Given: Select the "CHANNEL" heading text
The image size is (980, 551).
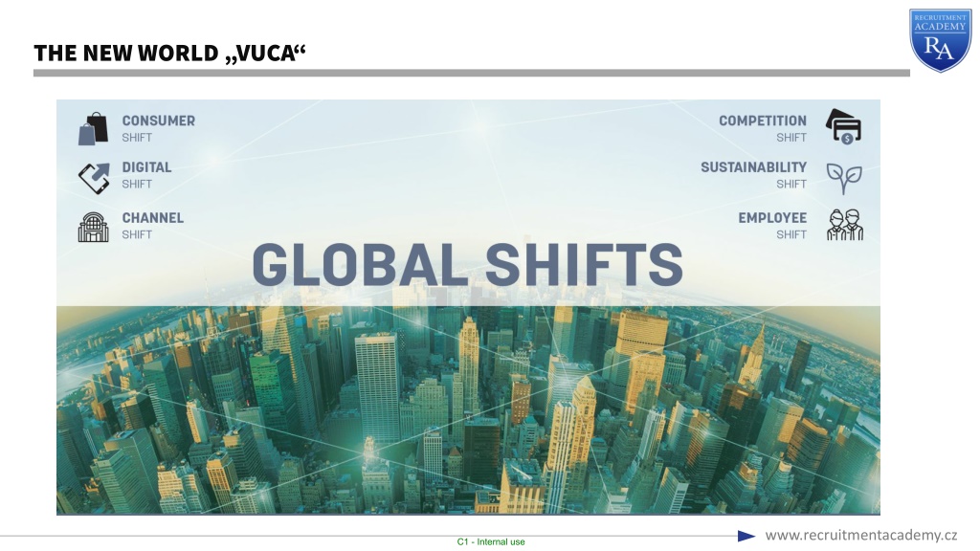Looking at the screenshot, I should [x=152, y=218].
